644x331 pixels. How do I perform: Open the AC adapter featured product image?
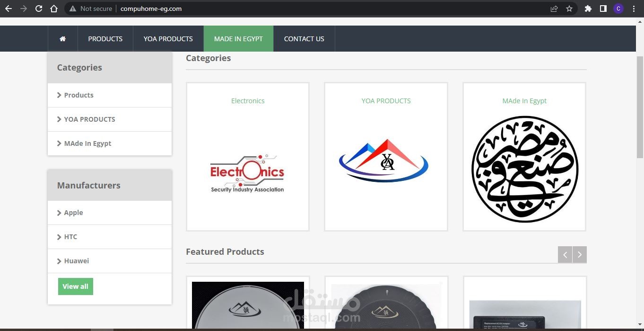525,314
